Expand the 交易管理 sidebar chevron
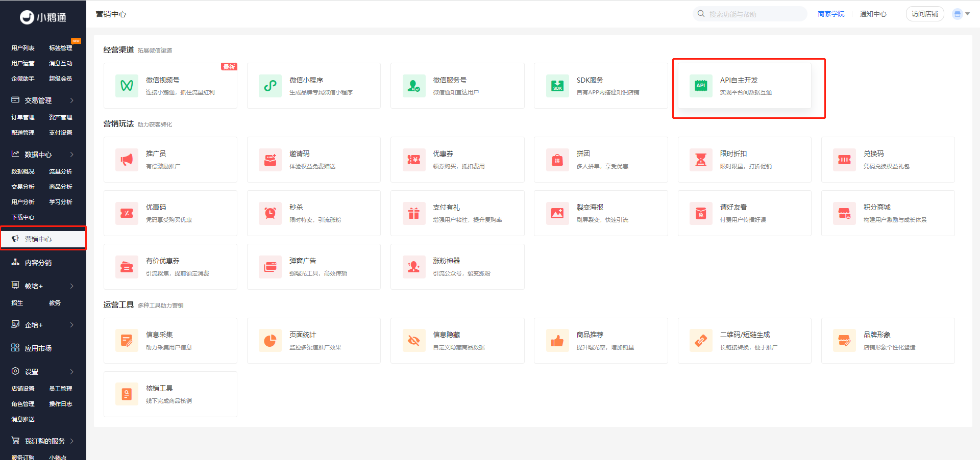Screen dimensions: 980x460 [x=72, y=100]
